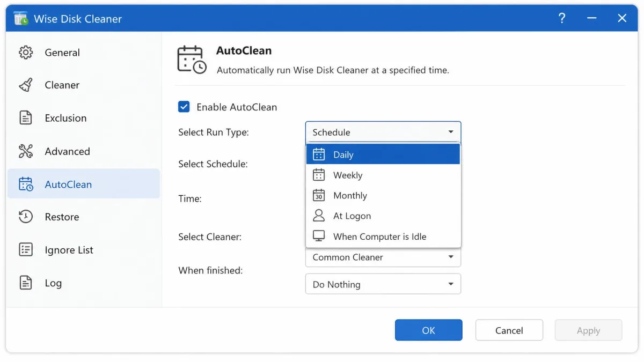Open the Ignore List tab
This screenshot has width=644, height=362.
click(84, 250)
